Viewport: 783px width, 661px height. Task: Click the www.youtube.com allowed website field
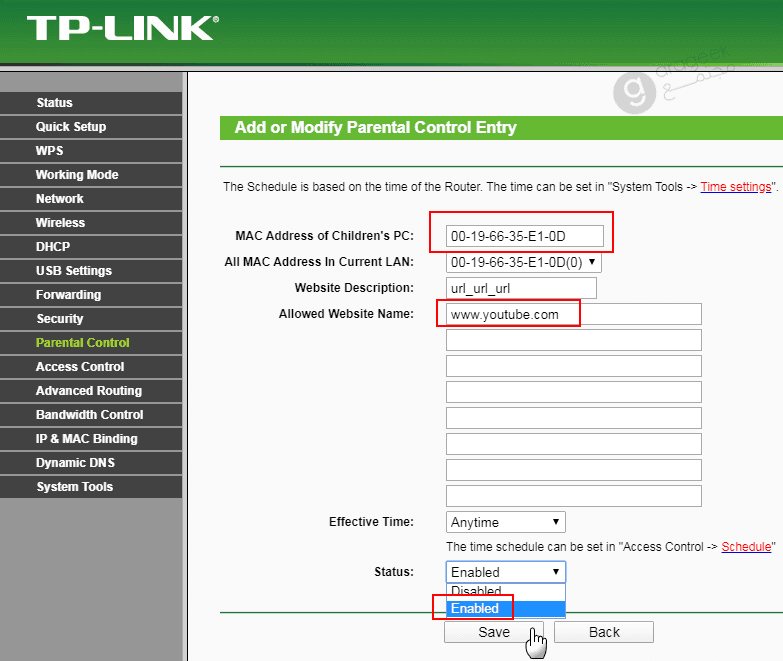(x=573, y=315)
